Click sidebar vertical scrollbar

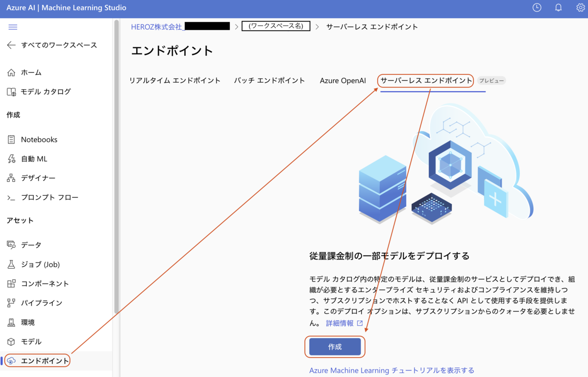coord(116,166)
